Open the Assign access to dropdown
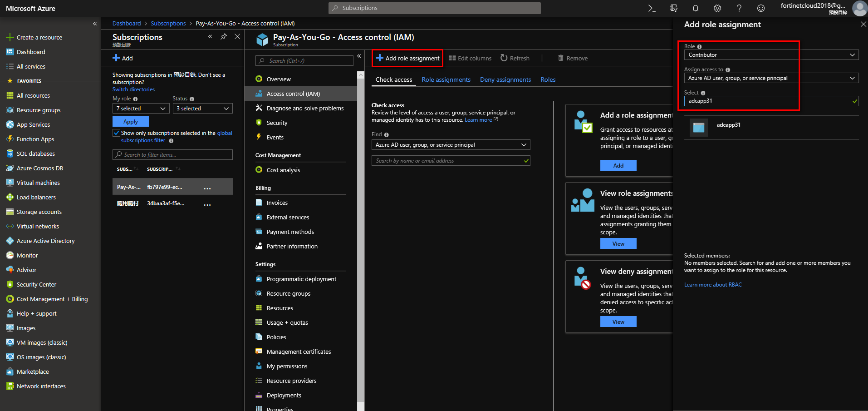The width and height of the screenshot is (868, 411). click(x=770, y=78)
